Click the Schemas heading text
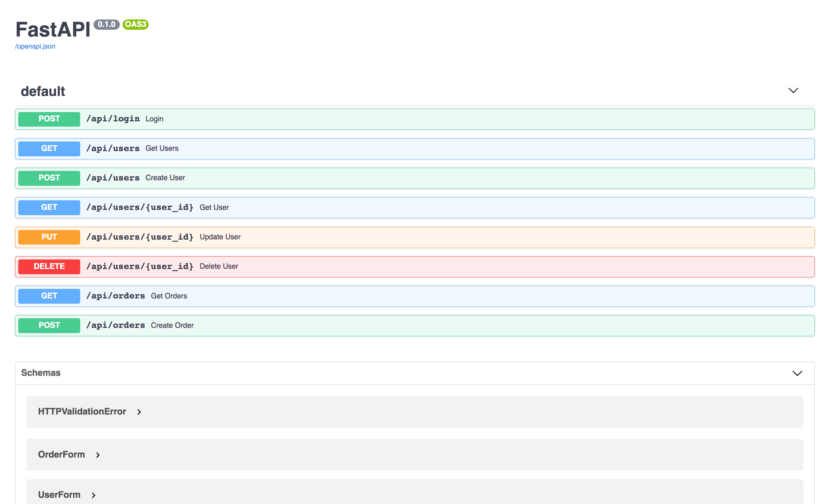Image resolution: width=828 pixels, height=504 pixels. click(x=41, y=373)
